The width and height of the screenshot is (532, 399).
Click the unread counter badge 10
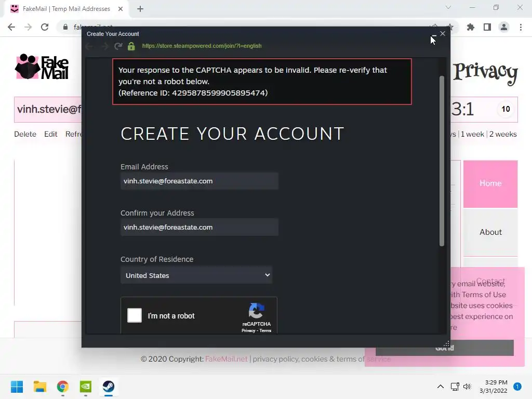506,109
